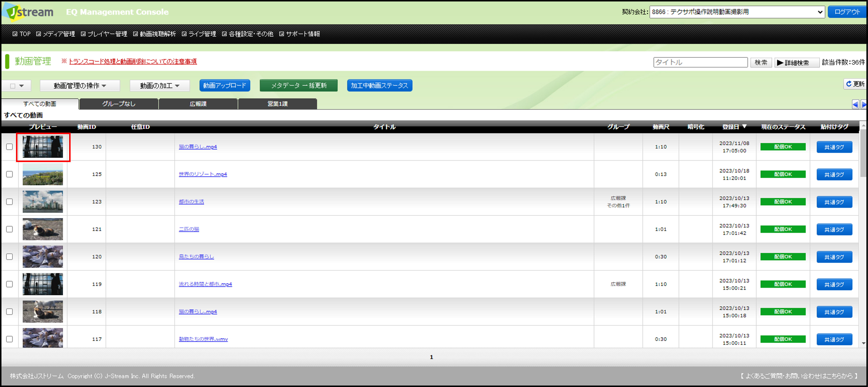Click the refresh icon labeled 更新
Image resolution: width=868 pixels, height=387 pixels.
coord(855,84)
